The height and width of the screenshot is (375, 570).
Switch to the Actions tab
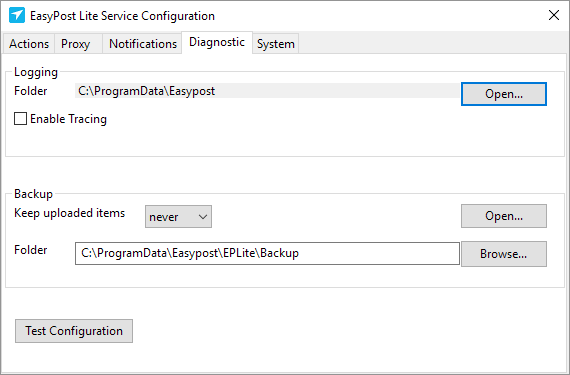pyautogui.click(x=29, y=44)
